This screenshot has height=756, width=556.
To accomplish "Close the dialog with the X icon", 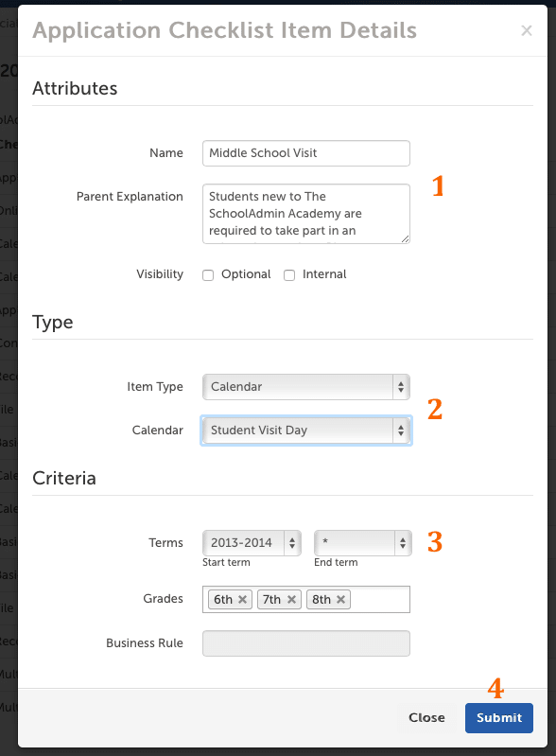I will [526, 31].
